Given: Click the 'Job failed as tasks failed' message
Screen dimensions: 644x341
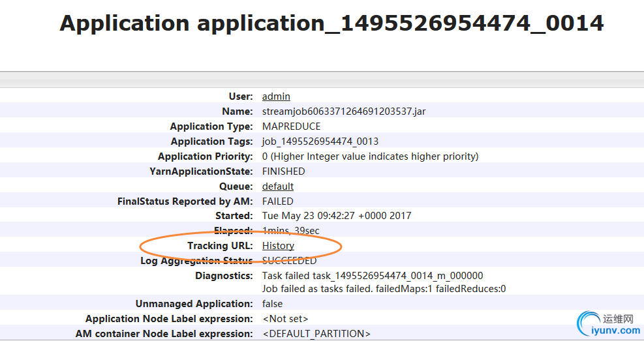Looking at the screenshot, I should click(x=384, y=289).
